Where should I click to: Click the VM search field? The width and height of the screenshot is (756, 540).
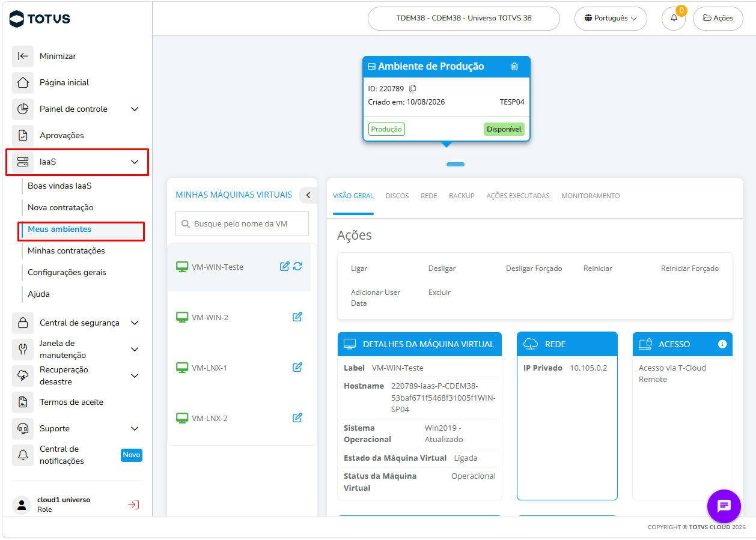pos(242,223)
